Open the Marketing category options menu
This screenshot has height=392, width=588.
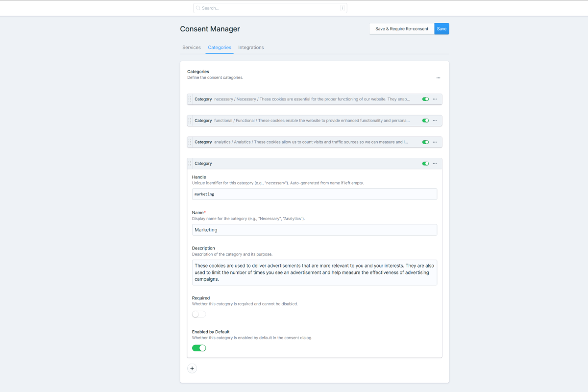point(435,163)
